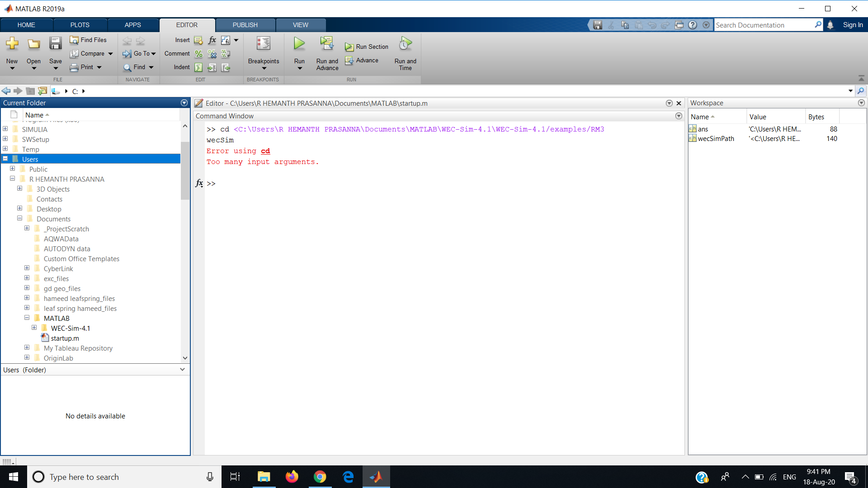Click inside the Search Documentation field
This screenshot has width=868, height=488.
(764, 25)
